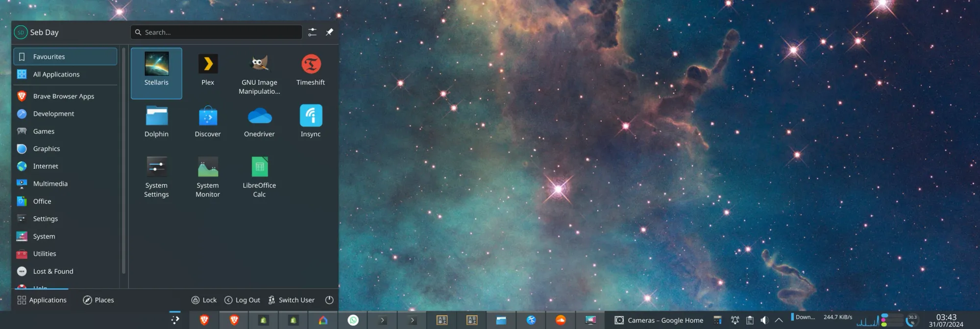Screen dimensions: 980x329
Task: Launch GNU Image Manipulation Program
Action: click(259, 73)
